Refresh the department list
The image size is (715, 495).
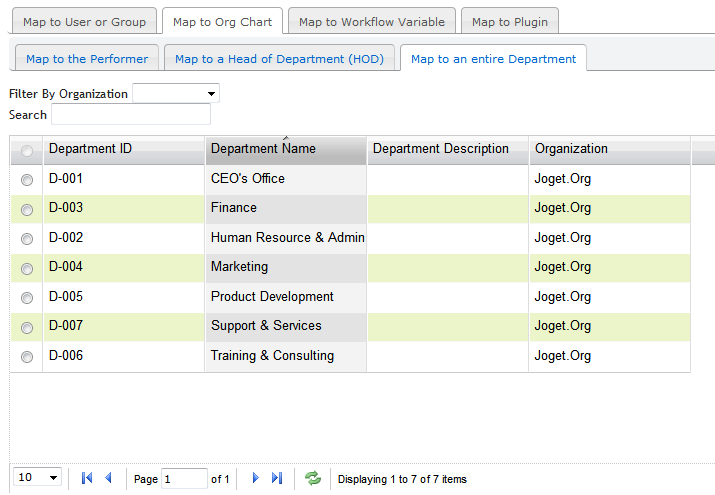pos(313,479)
